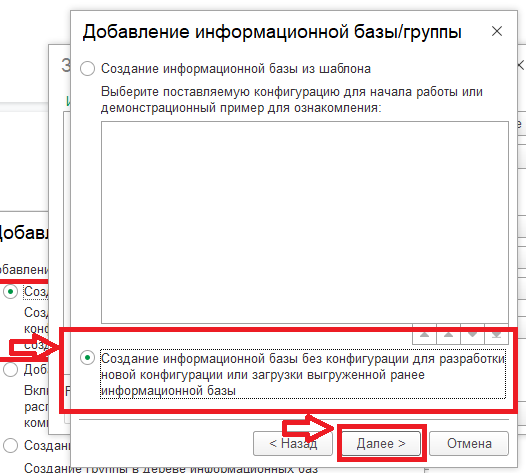Select the radio for creating a base without configuration
The height and width of the screenshot is (473, 526).
87,358
